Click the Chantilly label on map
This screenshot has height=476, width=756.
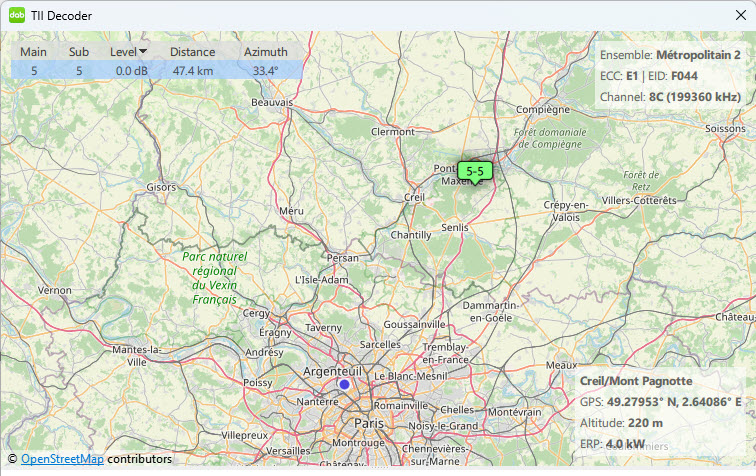(411, 235)
